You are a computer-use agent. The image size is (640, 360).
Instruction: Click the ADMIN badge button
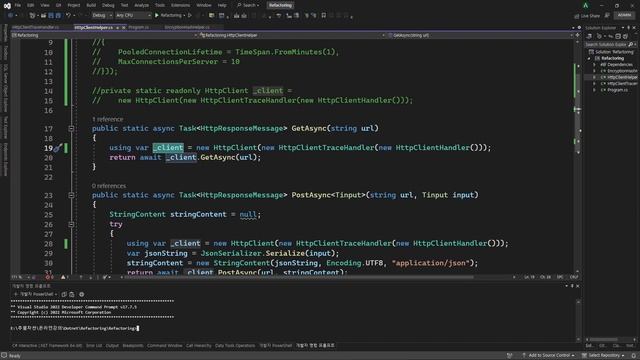(624, 15)
